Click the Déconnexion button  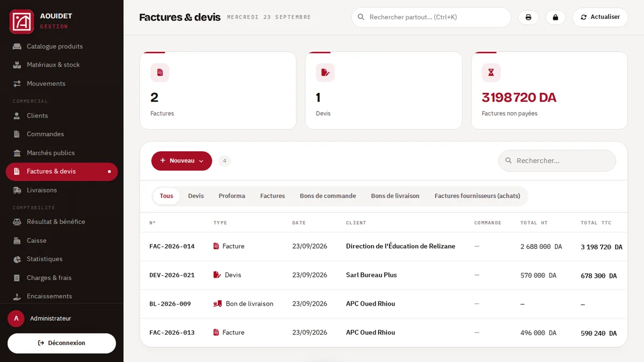(x=62, y=343)
